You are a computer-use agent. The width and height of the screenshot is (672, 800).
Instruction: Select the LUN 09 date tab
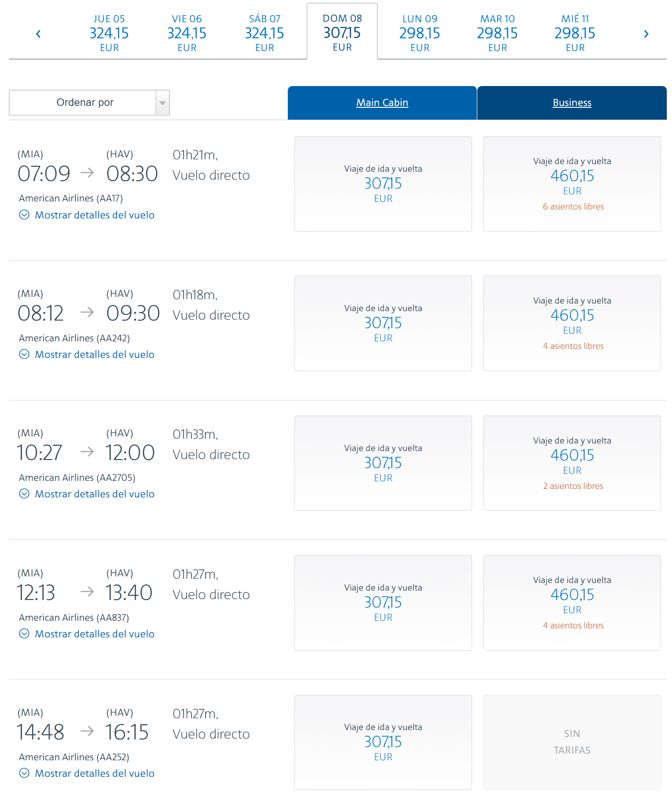[420, 33]
